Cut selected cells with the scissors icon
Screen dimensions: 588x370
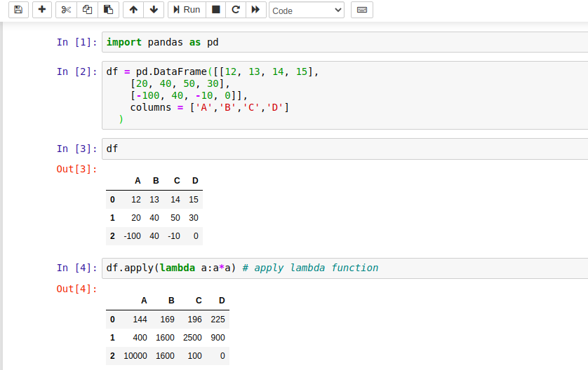click(66, 10)
